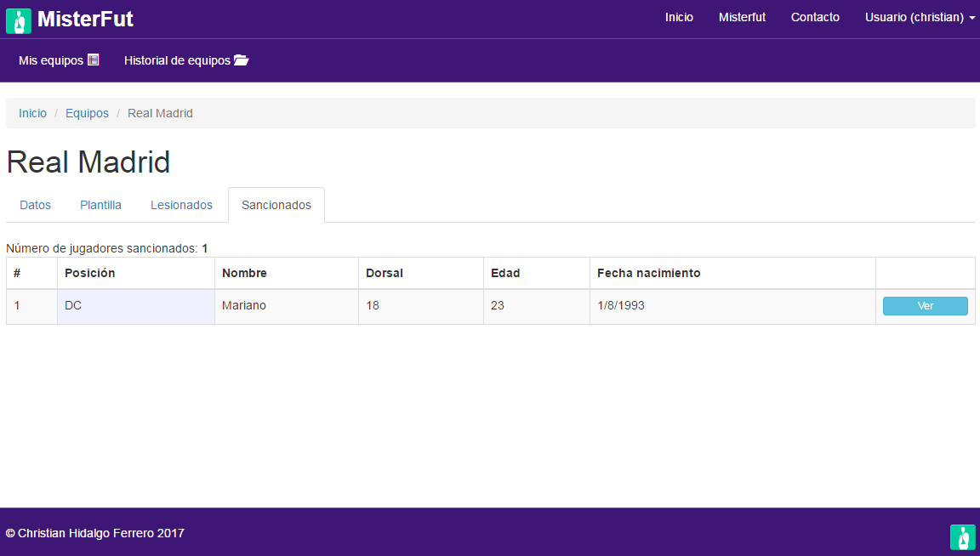Open Mis equipos in the sub navigation

(x=59, y=60)
